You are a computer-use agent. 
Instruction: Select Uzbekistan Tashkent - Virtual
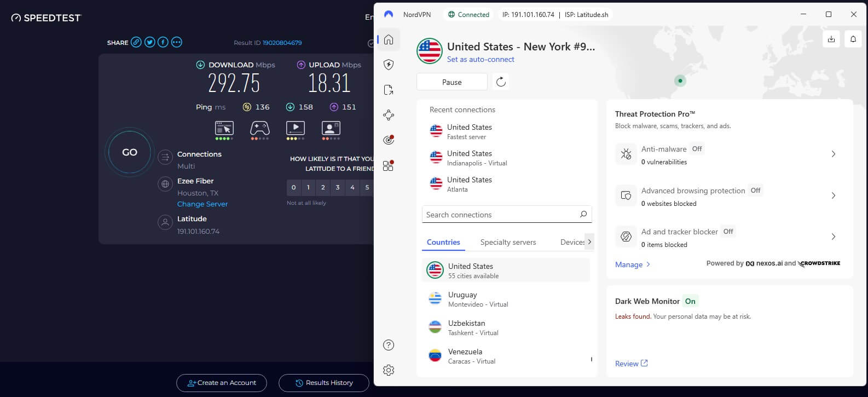pyautogui.click(x=506, y=327)
